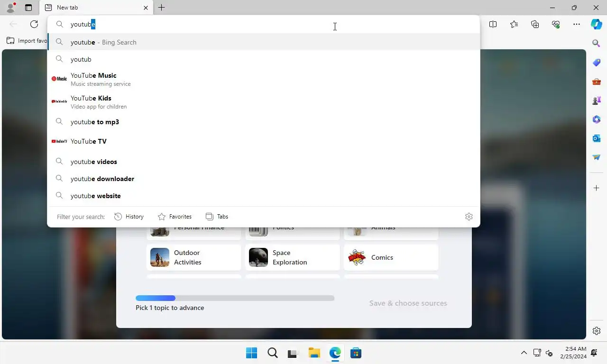
Task: Open the network tray icon
Action: [537, 353]
